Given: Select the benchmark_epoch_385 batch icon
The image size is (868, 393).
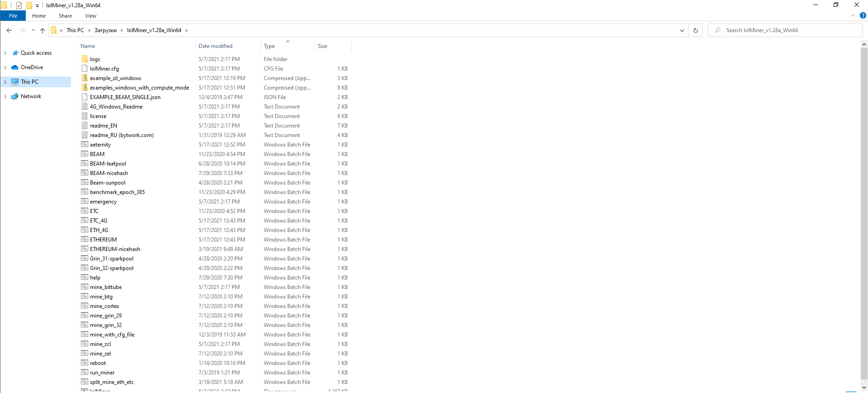Looking at the screenshot, I should click(85, 192).
